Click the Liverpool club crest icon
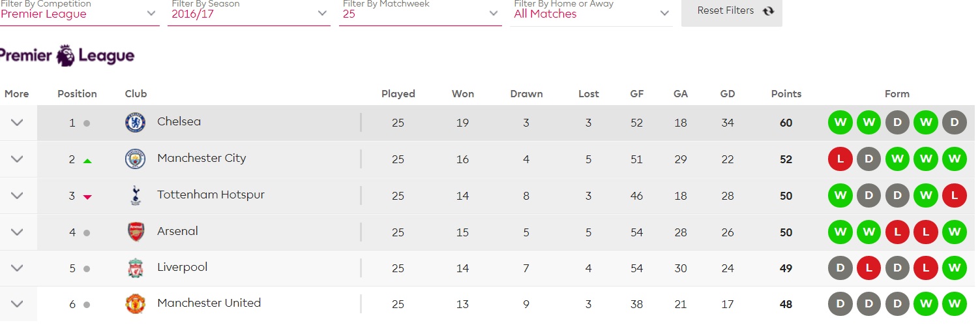The image size is (980, 327). tap(135, 268)
